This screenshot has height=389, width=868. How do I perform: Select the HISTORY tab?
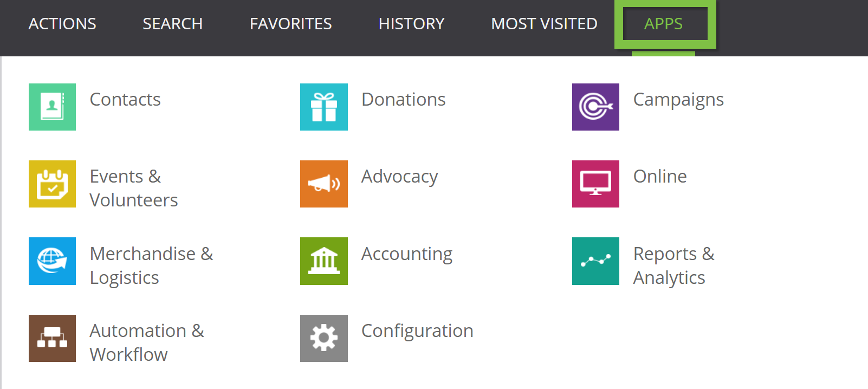pos(411,24)
